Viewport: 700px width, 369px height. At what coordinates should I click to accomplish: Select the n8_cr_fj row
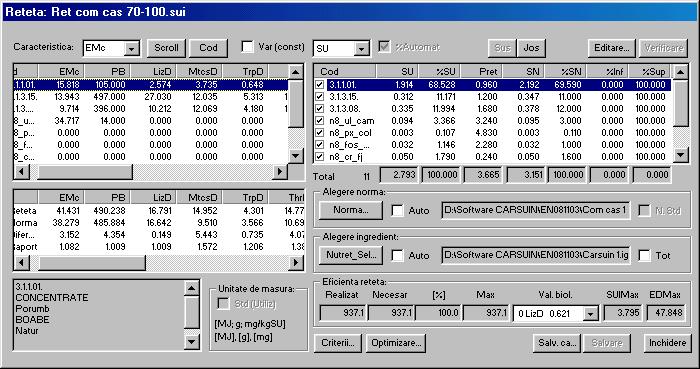coord(493,157)
